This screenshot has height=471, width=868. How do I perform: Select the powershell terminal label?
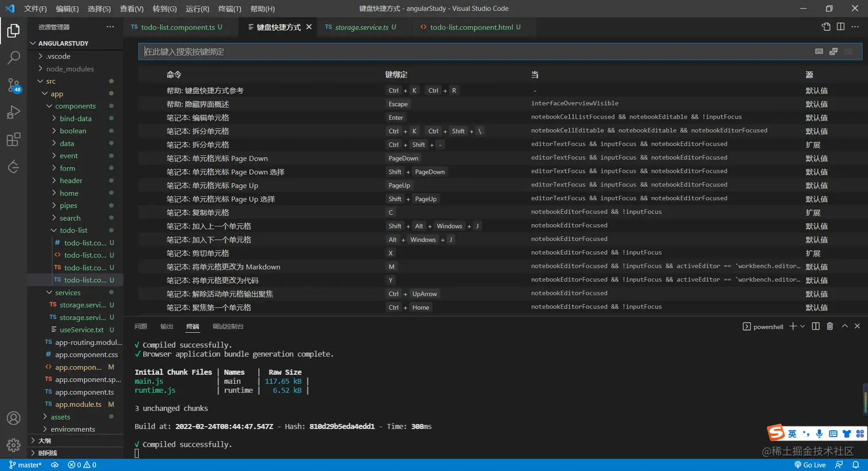[763, 326]
